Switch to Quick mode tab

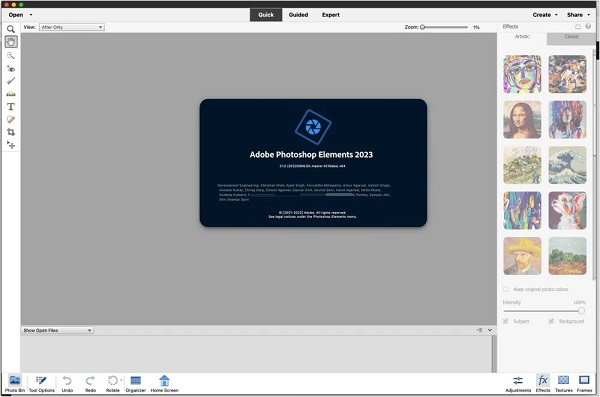(x=266, y=15)
